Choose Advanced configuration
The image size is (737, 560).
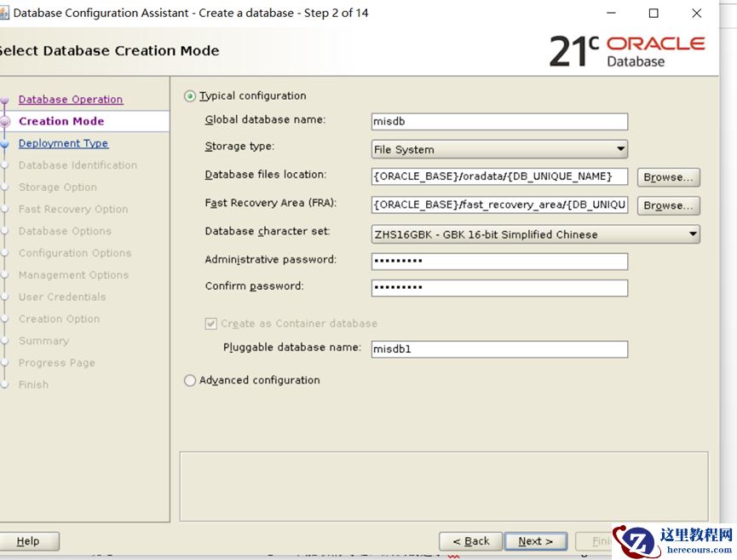tap(189, 381)
